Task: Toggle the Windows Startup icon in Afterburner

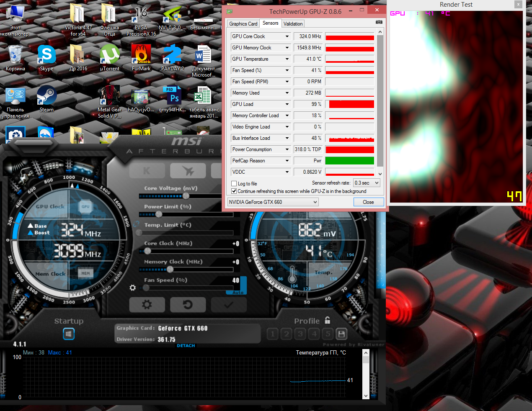Action: 69,334
